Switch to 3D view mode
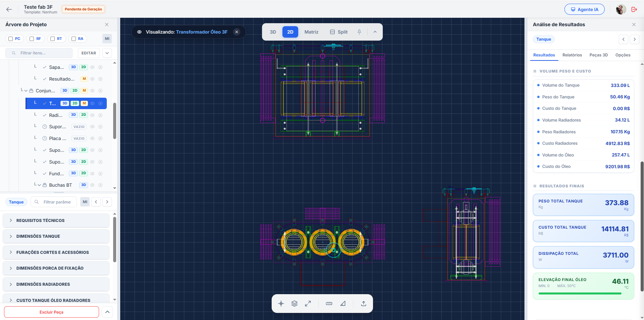Image resolution: width=644 pixels, height=320 pixels. 273,32
